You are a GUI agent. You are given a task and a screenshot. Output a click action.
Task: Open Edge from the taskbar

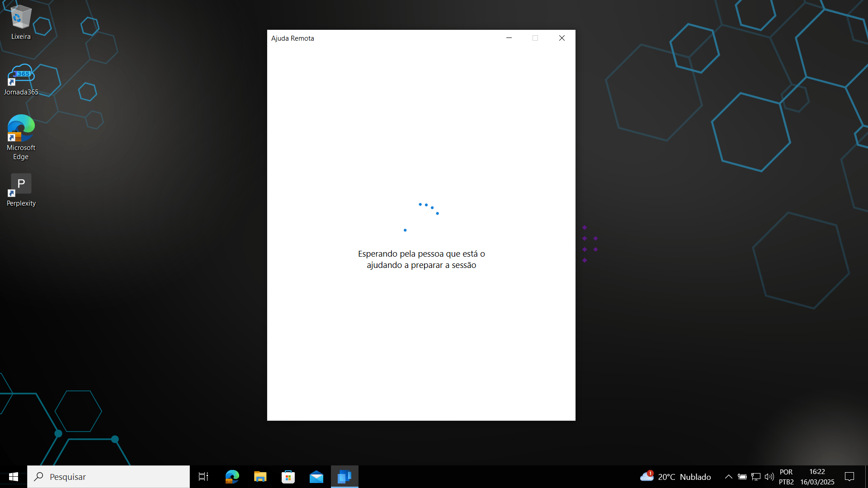click(232, 477)
